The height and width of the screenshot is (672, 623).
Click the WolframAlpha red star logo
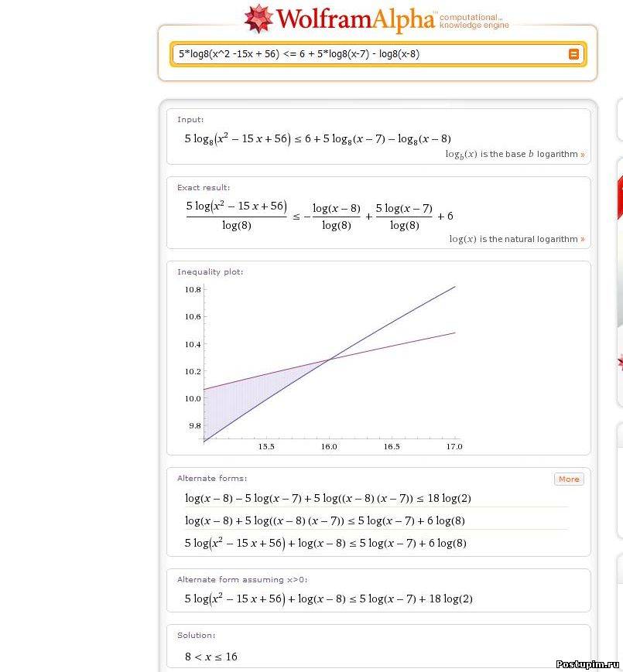(x=258, y=19)
